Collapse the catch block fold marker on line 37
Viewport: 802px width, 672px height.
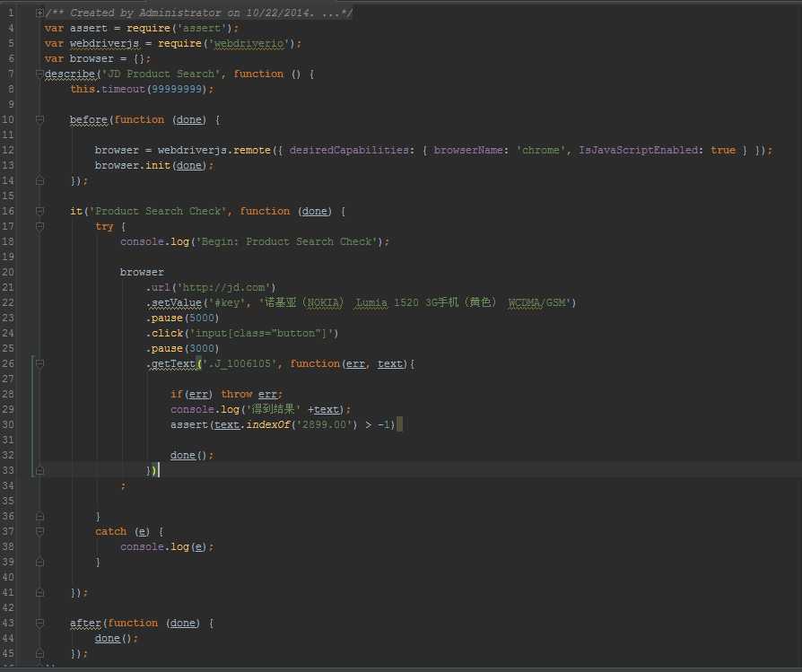[x=39, y=531]
